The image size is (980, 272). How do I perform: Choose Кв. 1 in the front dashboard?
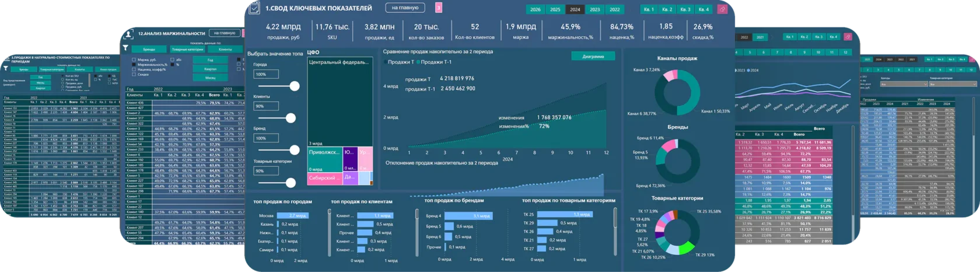(649, 9)
